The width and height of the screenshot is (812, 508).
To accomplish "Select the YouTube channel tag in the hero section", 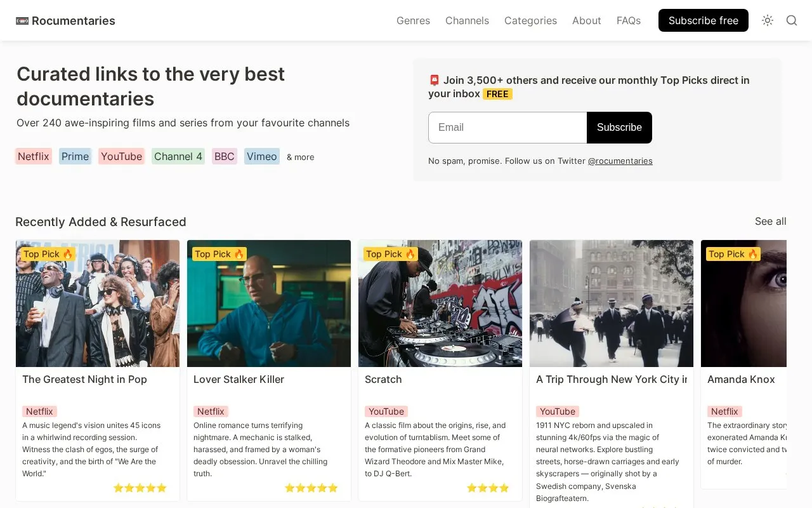I will tap(121, 156).
